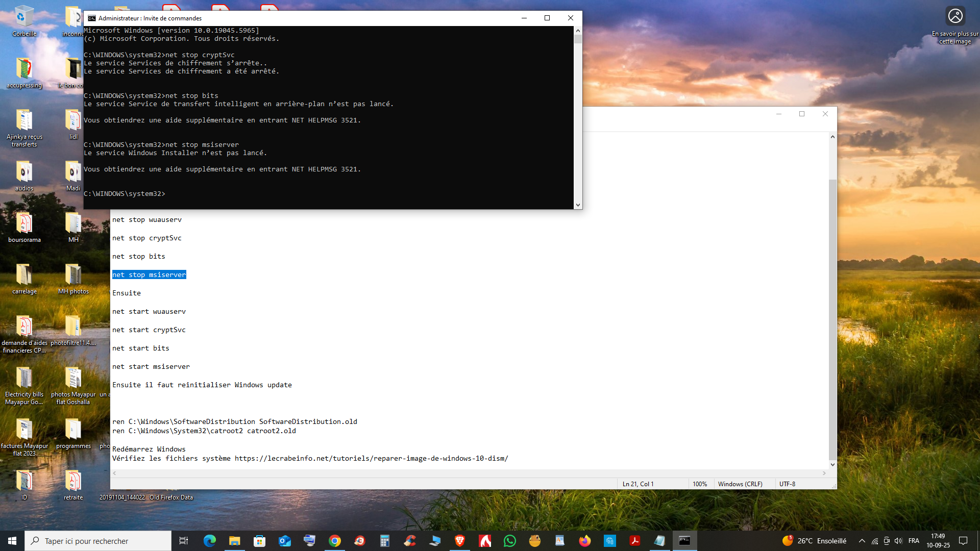Open Microsoft Edge from the taskbar
This screenshot has width=980, height=551.
pyautogui.click(x=209, y=541)
